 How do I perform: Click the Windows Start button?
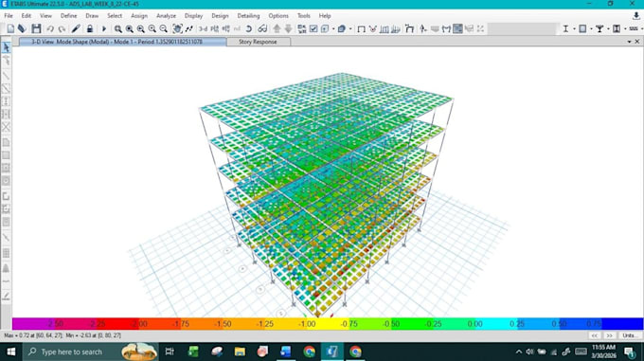[x=11, y=352]
